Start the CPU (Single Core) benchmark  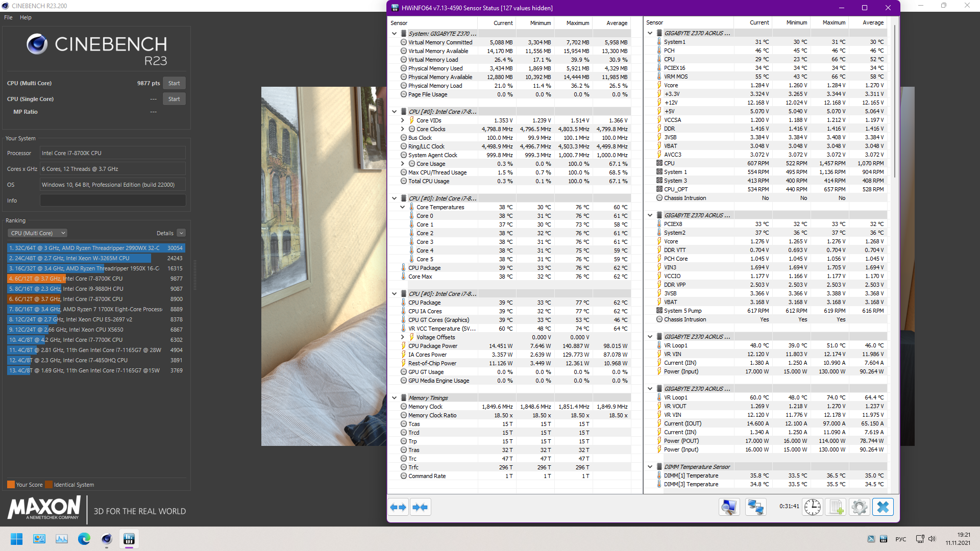coord(174,99)
